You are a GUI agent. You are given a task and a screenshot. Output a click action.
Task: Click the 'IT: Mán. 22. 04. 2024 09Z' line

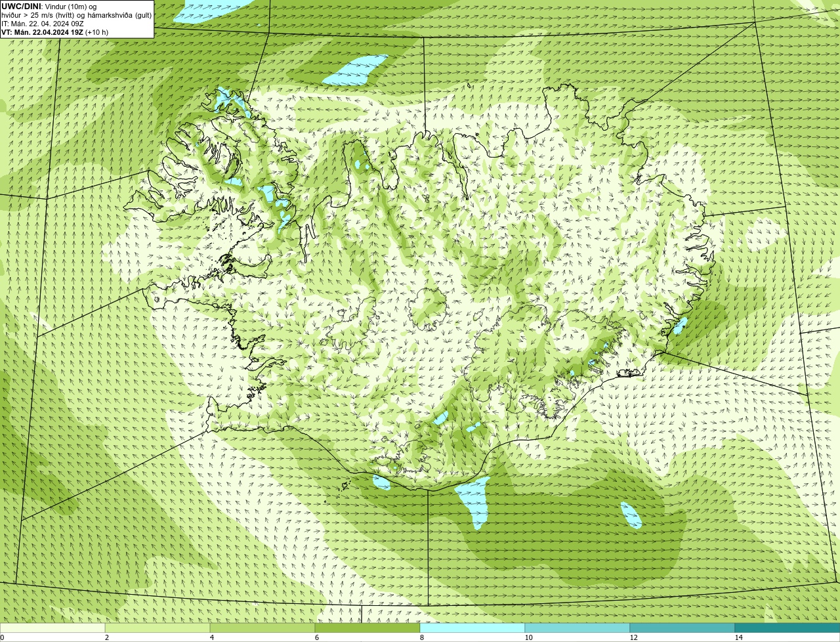[43, 24]
